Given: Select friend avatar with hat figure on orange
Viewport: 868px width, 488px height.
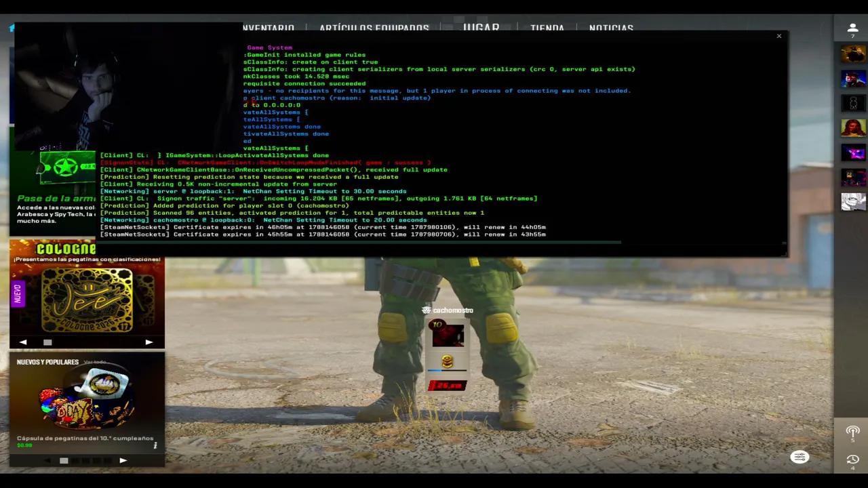Looking at the screenshot, I should click(853, 54).
